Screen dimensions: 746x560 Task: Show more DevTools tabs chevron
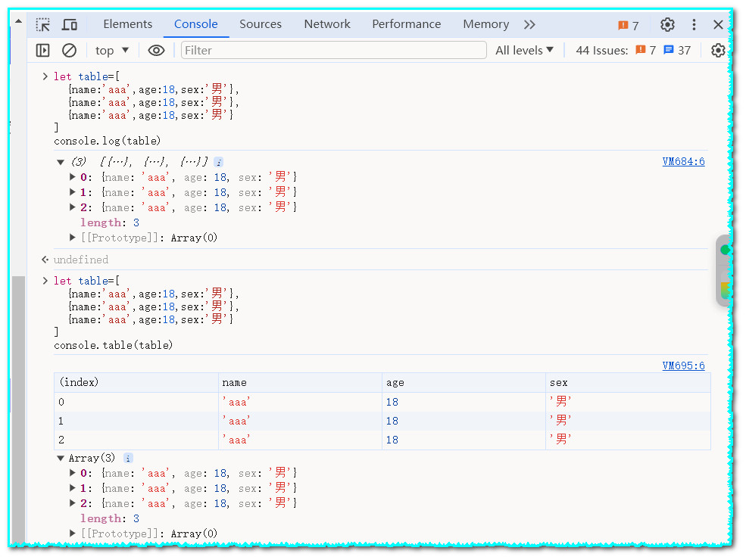pos(529,24)
